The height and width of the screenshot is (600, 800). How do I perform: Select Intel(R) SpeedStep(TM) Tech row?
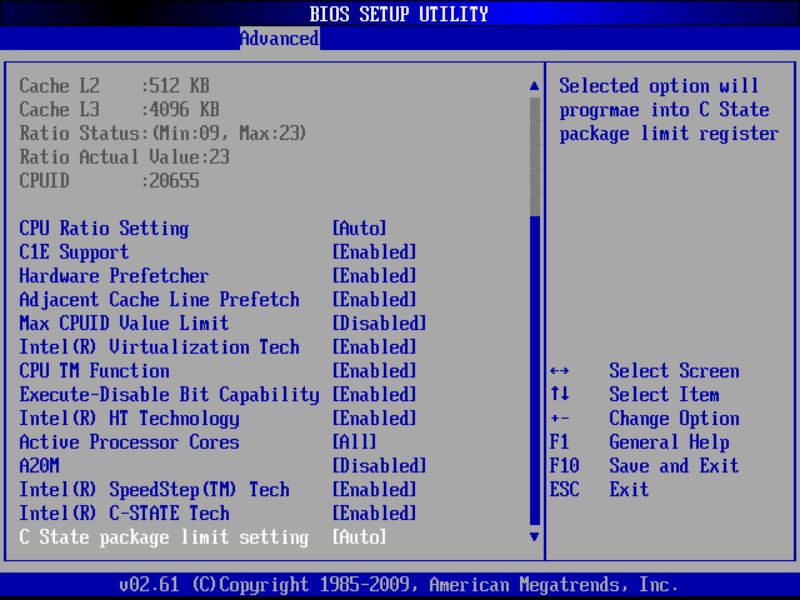click(x=154, y=489)
